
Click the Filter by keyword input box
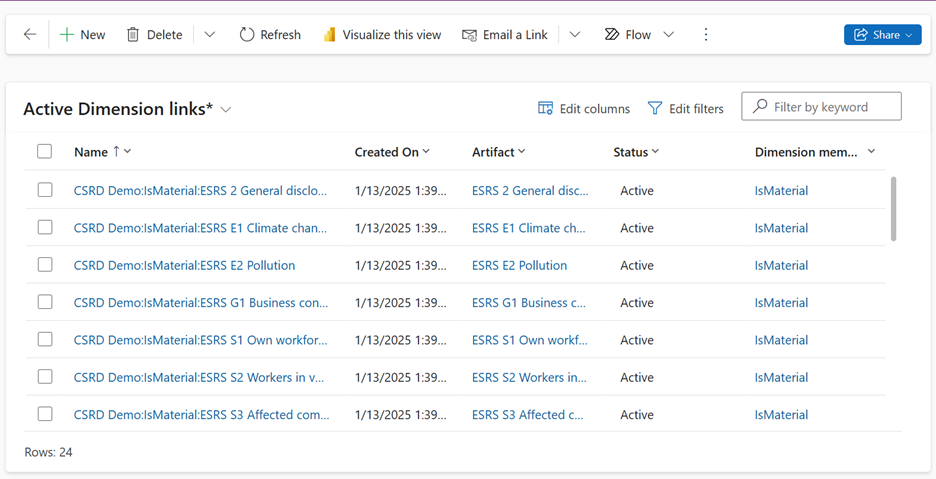point(821,106)
